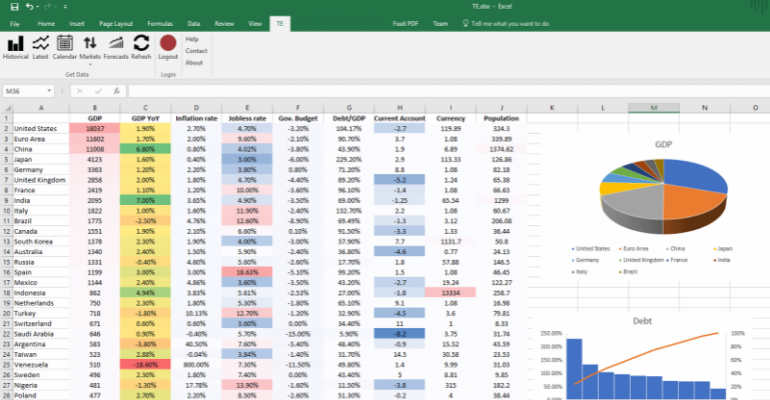Click the red Logout button

(168, 48)
